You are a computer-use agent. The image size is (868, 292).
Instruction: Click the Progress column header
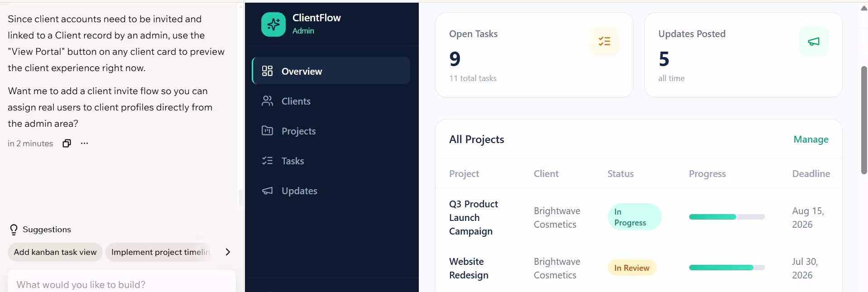click(x=707, y=173)
